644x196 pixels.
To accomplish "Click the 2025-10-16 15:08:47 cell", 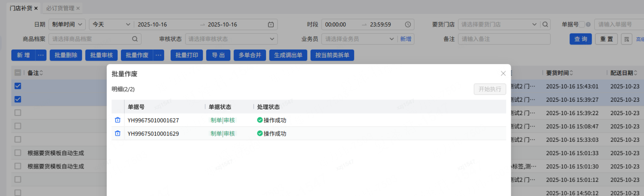I will coord(572,126).
